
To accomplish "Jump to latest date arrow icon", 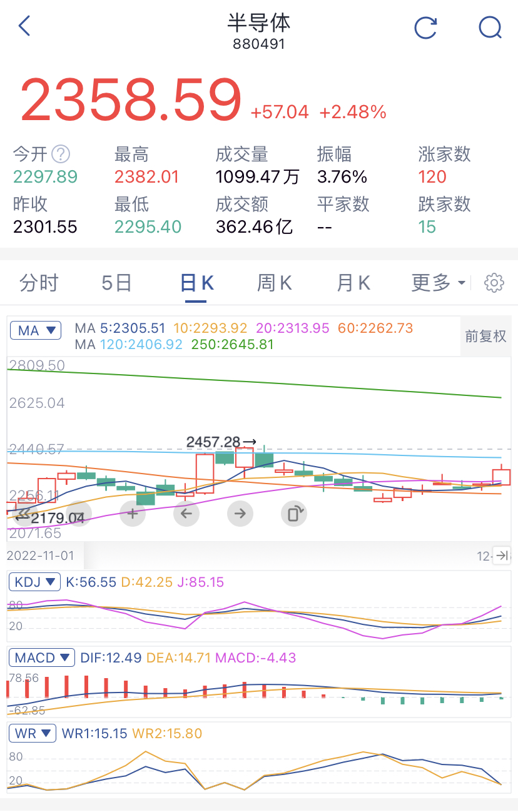I will [501, 555].
